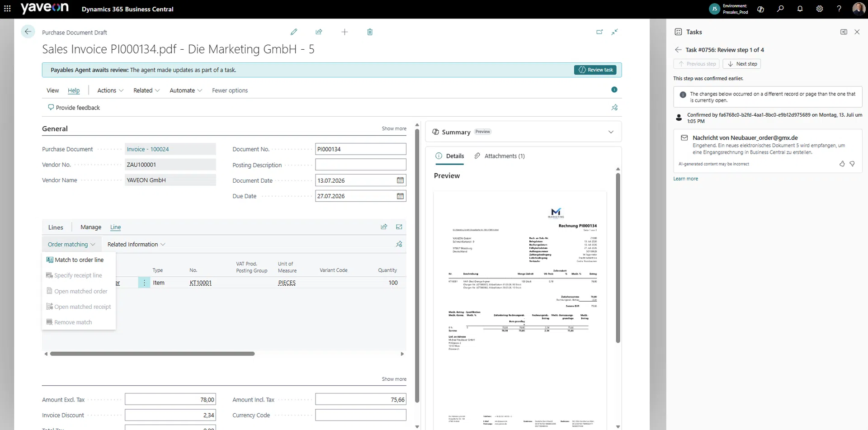Open Copilot icon in top bar

coord(760,9)
